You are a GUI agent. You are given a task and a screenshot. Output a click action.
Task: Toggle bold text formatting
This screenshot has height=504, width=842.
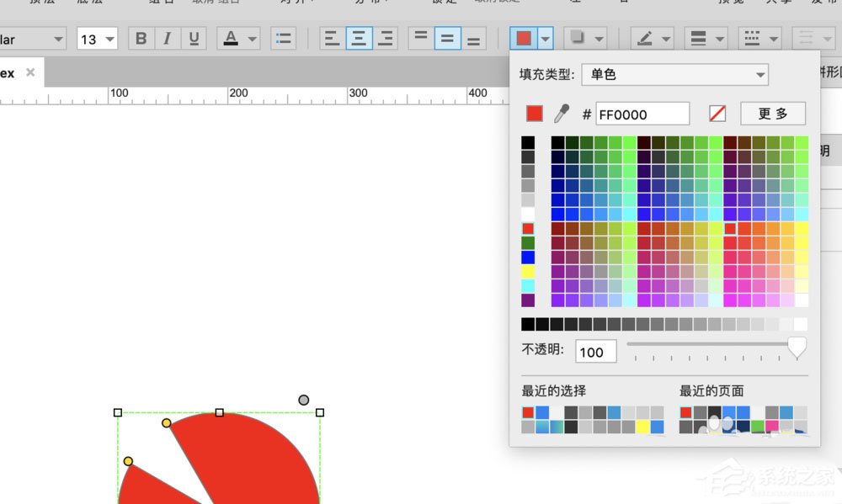141,39
